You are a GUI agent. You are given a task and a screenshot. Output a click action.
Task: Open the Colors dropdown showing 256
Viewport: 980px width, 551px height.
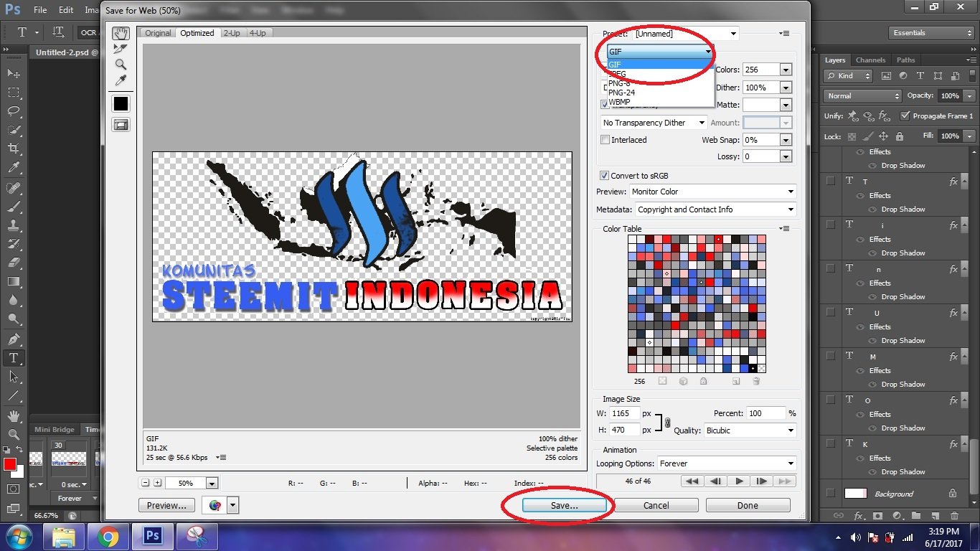(x=786, y=70)
